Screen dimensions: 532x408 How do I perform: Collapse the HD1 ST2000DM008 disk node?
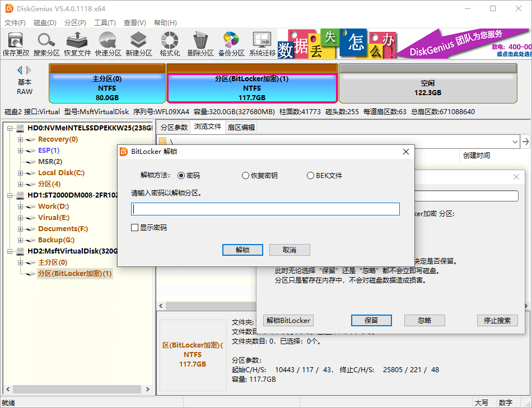[10, 195]
